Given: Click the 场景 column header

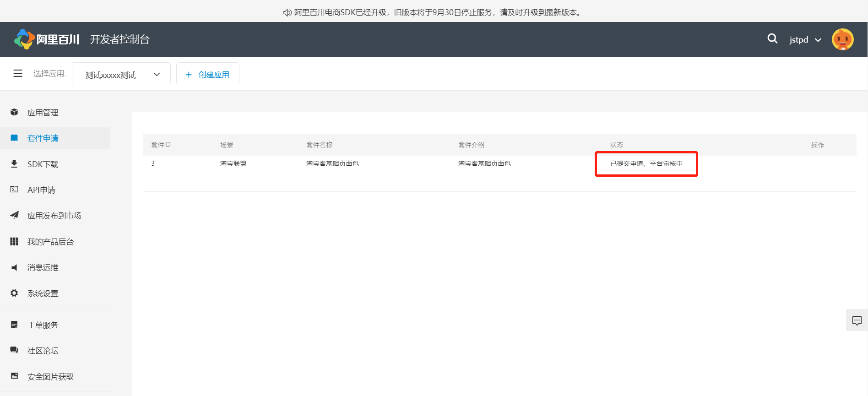Looking at the screenshot, I should (227, 145).
